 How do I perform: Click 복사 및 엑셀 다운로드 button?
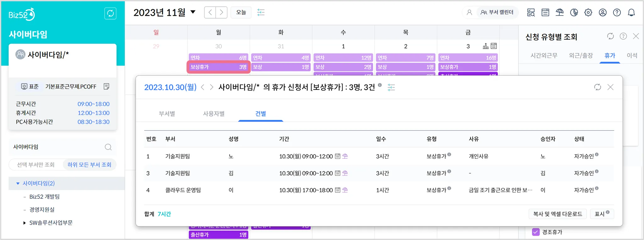[x=558, y=214]
